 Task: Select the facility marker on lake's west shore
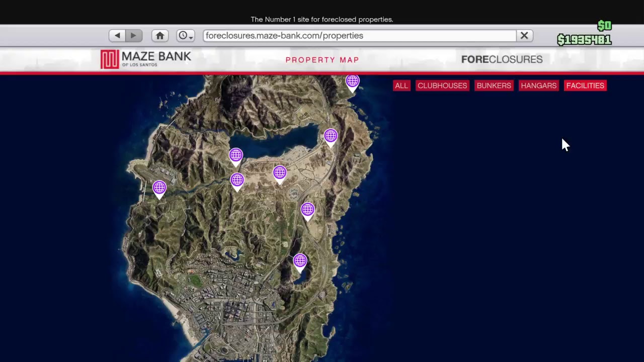[x=236, y=157]
